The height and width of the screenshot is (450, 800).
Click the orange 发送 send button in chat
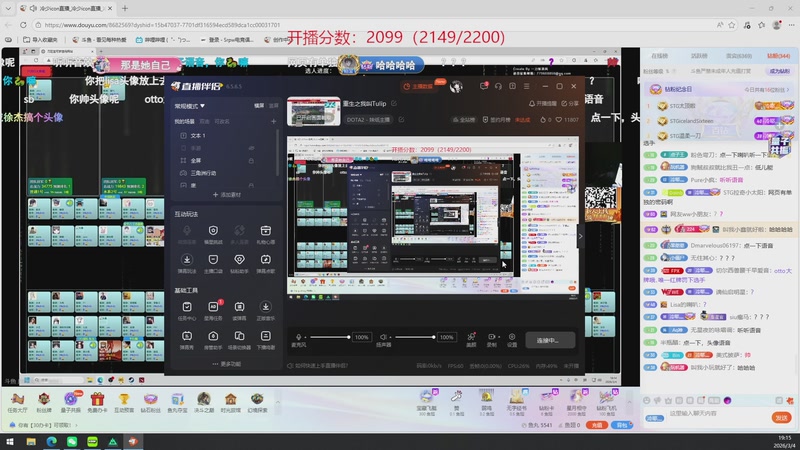pos(781,417)
